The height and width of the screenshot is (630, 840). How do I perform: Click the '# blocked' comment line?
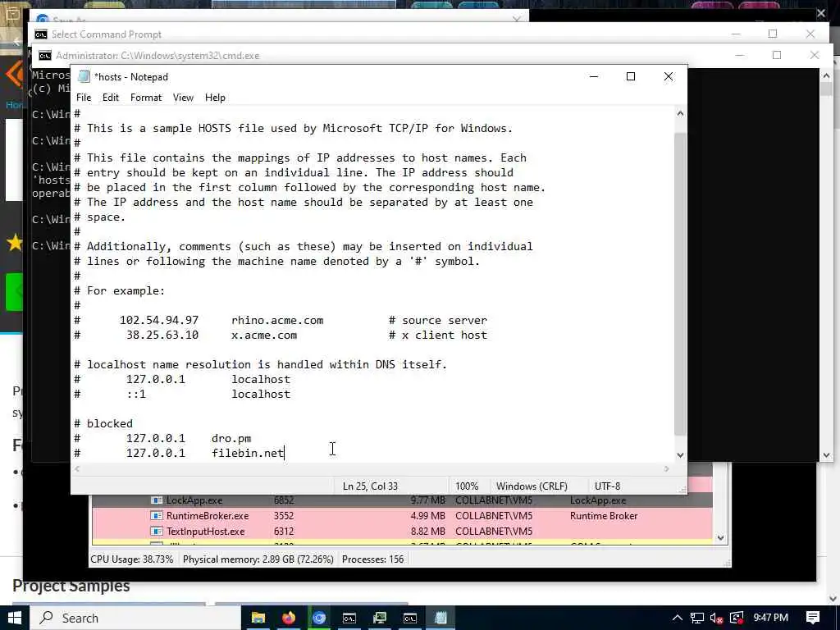pos(103,424)
